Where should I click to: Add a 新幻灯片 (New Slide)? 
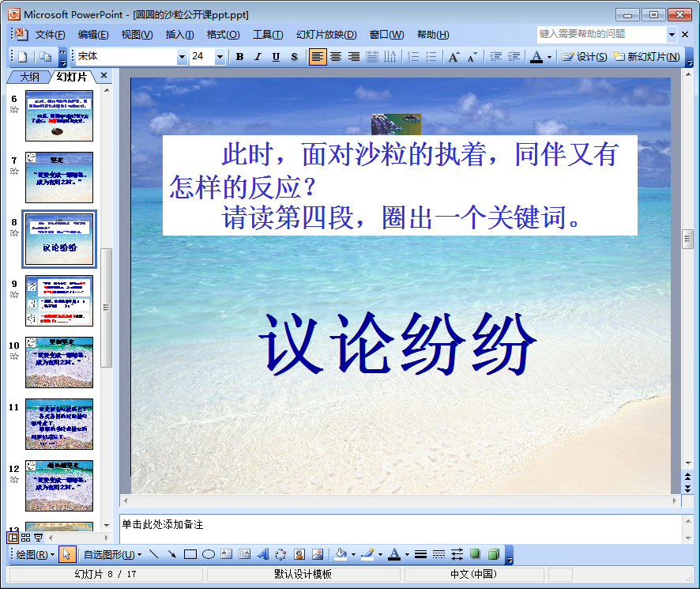(646, 57)
